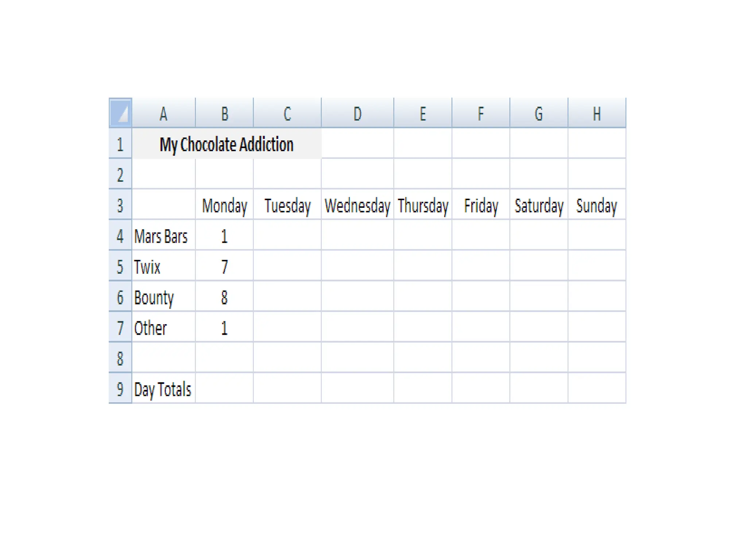
Task: Click the Monday header cell
Action: click(224, 205)
